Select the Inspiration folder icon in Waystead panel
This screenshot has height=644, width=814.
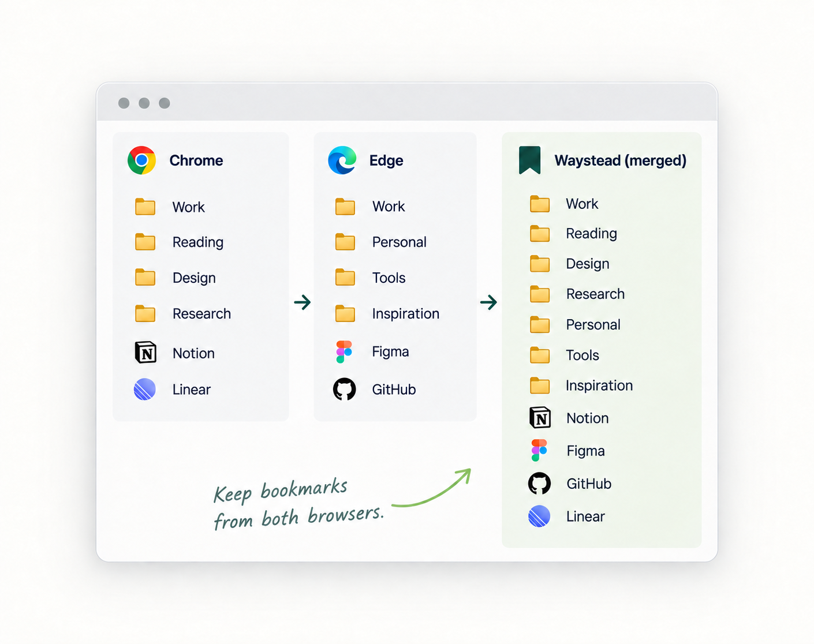tap(540, 385)
